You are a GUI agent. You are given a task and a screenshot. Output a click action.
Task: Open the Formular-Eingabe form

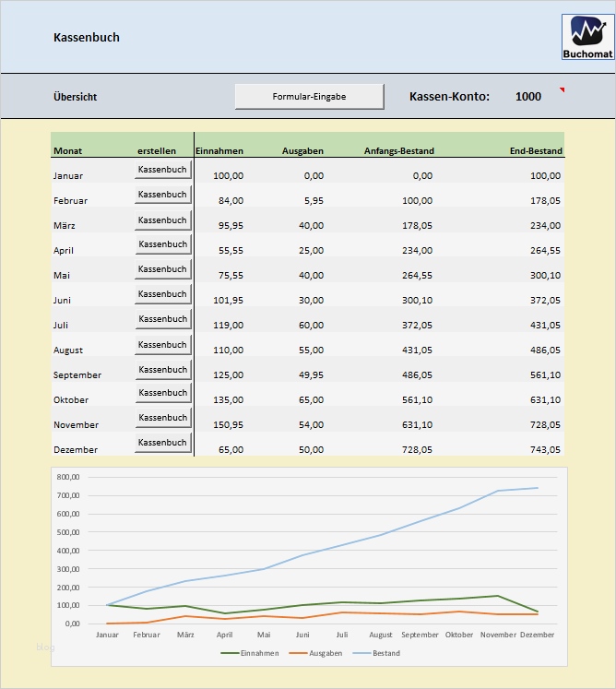coord(309,97)
